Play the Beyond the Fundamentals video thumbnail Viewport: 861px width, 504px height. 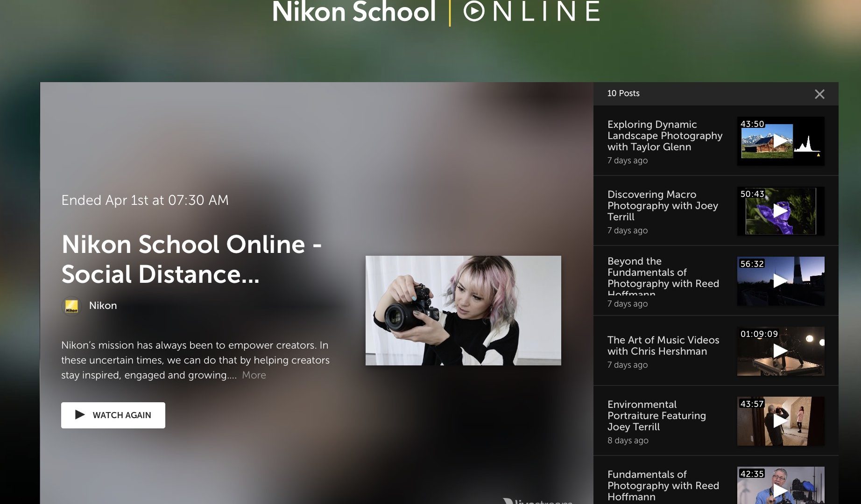coord(780,281)
